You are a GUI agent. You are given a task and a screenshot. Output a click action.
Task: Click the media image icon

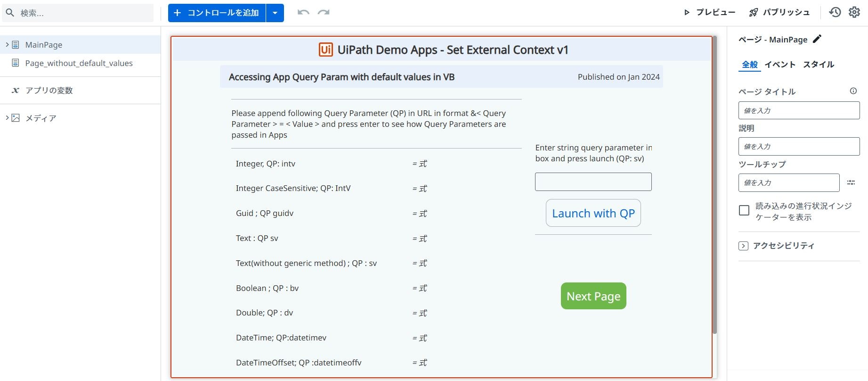pyautogui.click(x=16, y=118)
